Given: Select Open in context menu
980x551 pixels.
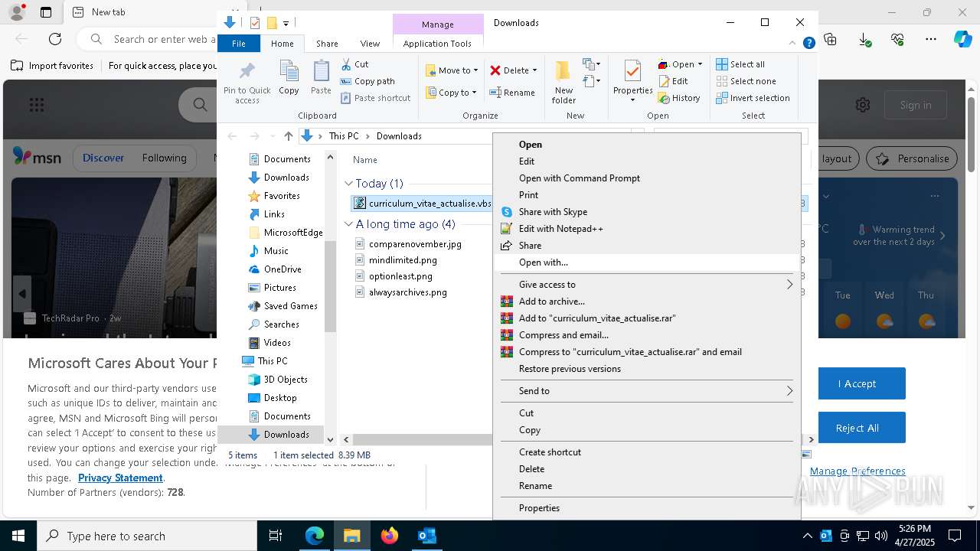Looking at the screenshot, I should pyautogui.click(x=647, y=145).
